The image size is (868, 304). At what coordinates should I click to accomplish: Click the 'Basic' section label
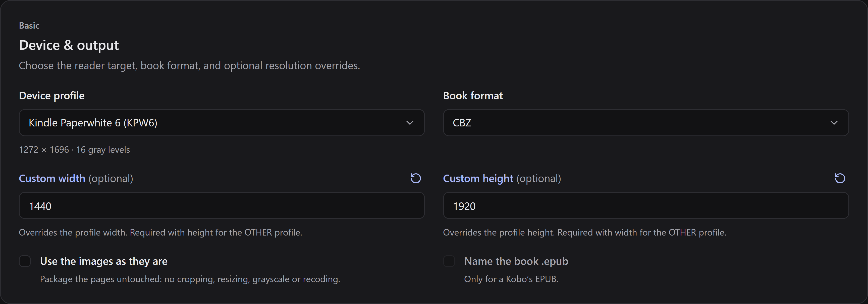pyautogui.click(x=29, y=26)
